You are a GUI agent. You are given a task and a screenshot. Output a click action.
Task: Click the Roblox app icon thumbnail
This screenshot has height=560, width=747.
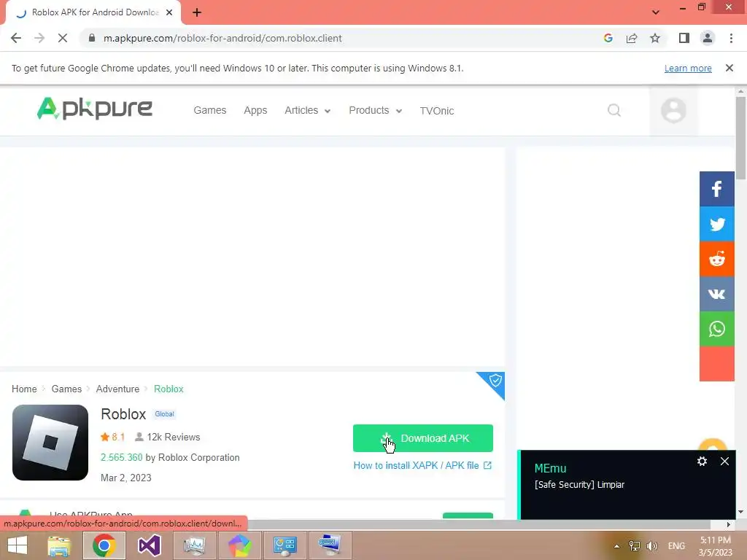tap(50, 443)
